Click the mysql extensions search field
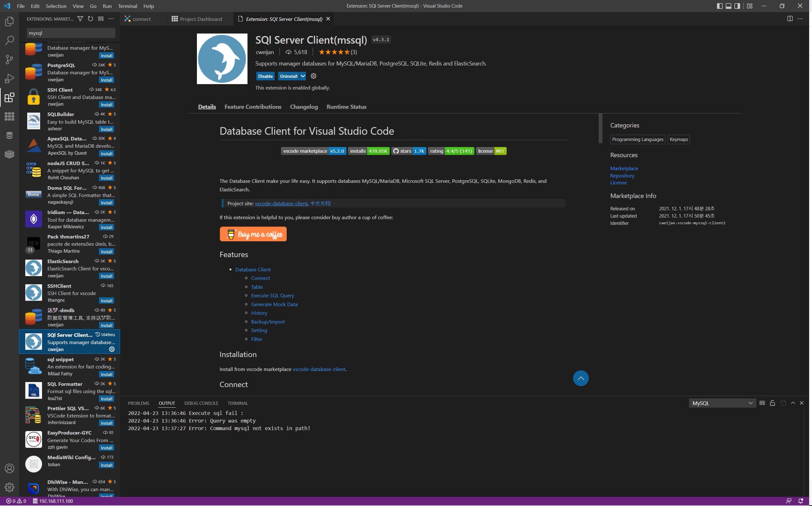The width and height of the screenshot is (812, 506). (x=70, y=33)
